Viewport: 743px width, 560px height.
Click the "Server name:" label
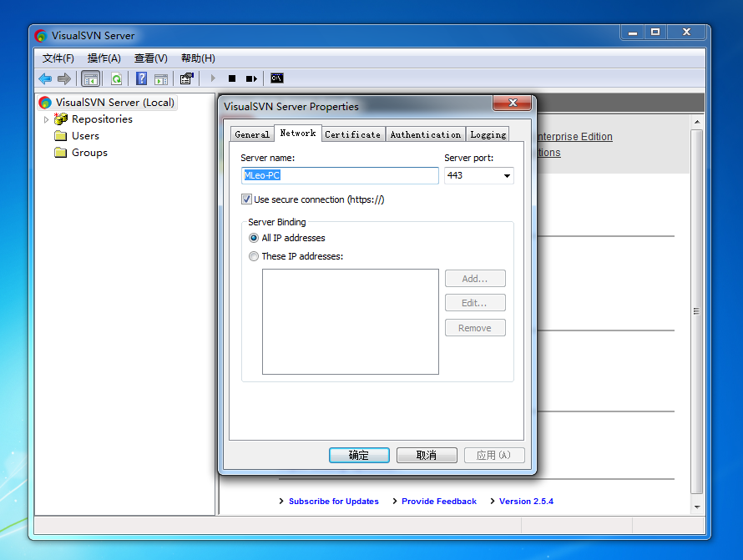tap(268, 158)
